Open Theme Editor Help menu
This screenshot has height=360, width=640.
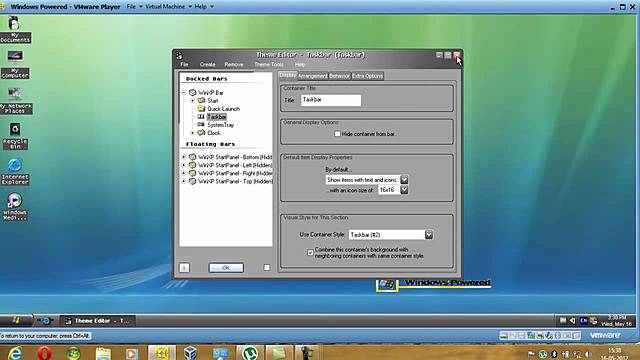coord(300,64)
